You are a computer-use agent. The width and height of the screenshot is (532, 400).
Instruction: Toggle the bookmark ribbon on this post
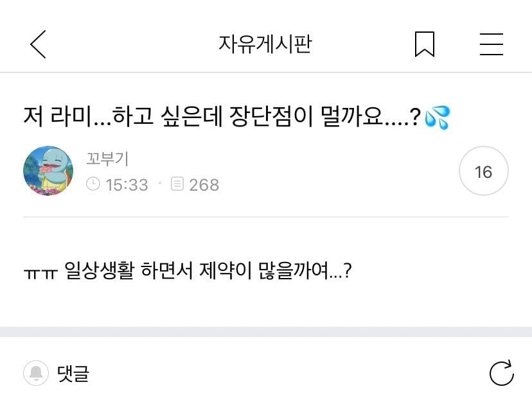pyautogui.click(x=425, y=42)
